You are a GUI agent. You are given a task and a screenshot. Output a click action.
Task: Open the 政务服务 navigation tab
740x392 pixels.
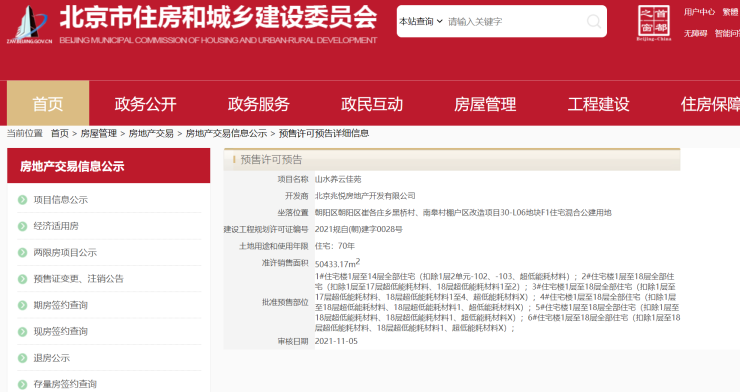point(259,104)
